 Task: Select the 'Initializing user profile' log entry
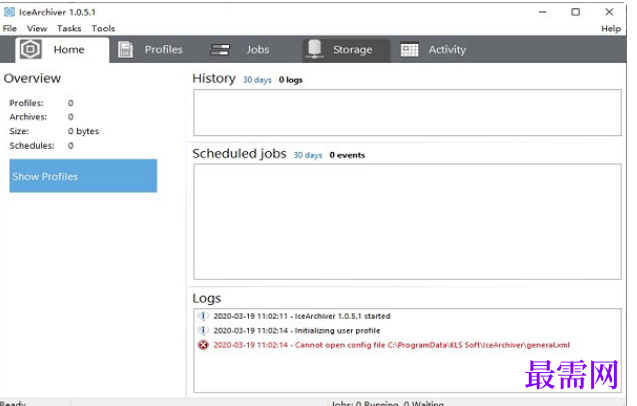click(x=297, y=330)
